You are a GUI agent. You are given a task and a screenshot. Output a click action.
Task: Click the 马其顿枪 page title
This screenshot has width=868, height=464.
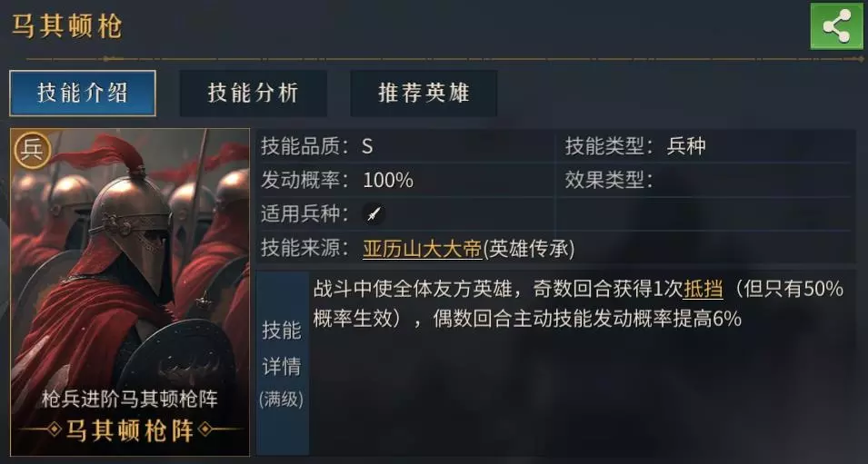[x=67, y=27]
